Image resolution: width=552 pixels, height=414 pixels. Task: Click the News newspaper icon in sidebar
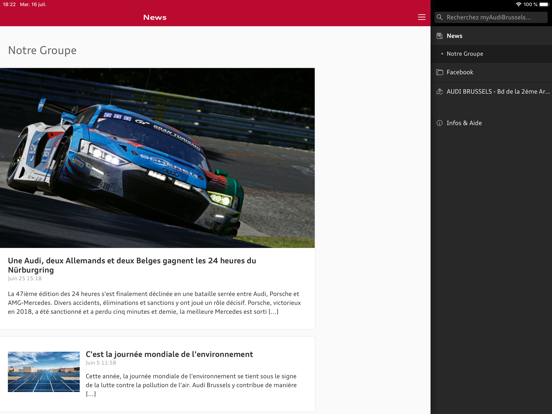pyautogui.click(x=439, y=36)
